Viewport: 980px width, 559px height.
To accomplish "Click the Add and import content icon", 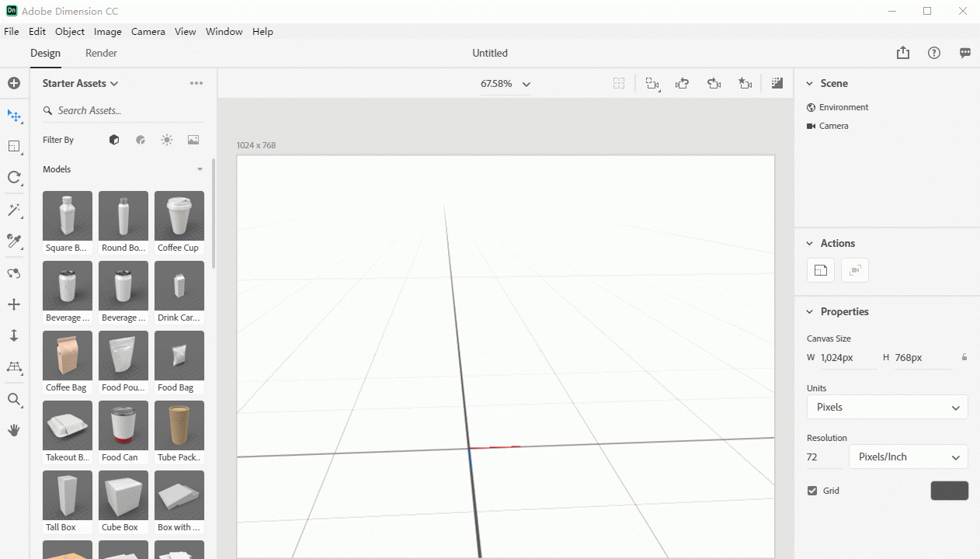I will pyautogui.click(x=14, y=83).
